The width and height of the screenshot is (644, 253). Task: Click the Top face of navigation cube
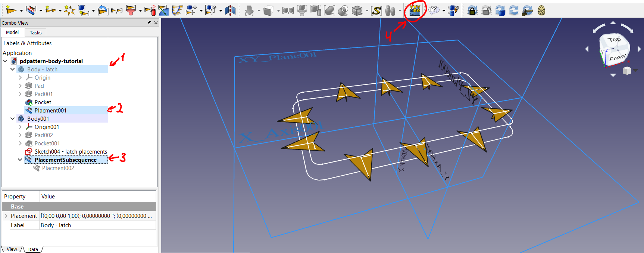[x=614, y=40]
